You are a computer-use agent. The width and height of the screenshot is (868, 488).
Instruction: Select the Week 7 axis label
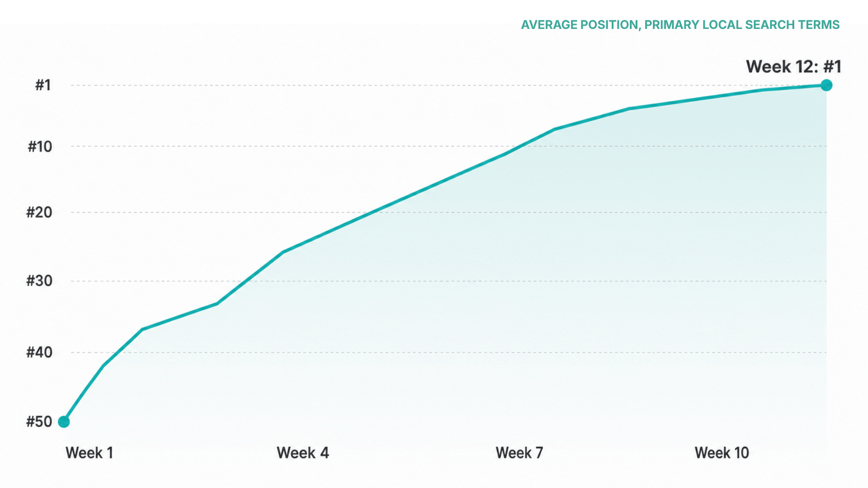pyautogui.click(x=519, y=453)
